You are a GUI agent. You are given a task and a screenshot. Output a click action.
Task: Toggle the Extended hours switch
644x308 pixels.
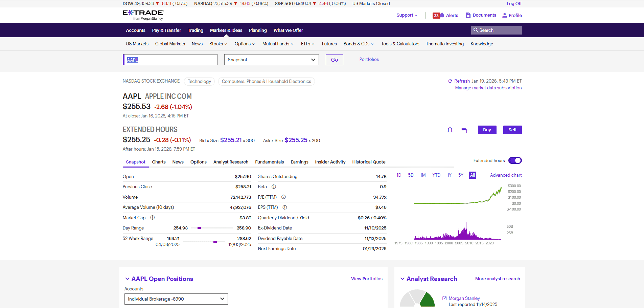[x=515, y=160]
